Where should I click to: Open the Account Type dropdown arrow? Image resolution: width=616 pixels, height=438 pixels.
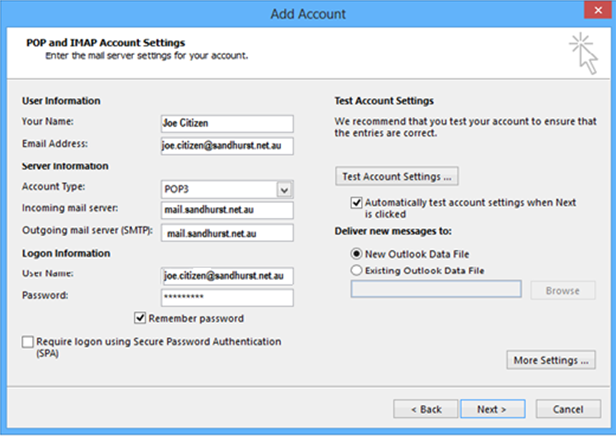[285, 190]
